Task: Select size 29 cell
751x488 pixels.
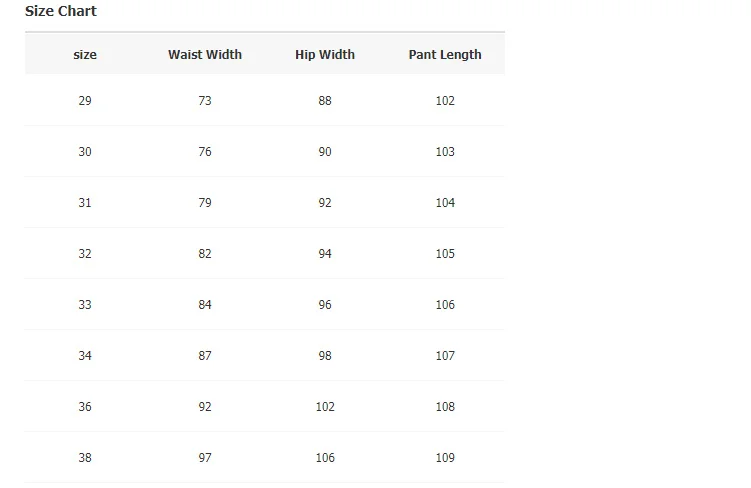Action: (85, 101)
